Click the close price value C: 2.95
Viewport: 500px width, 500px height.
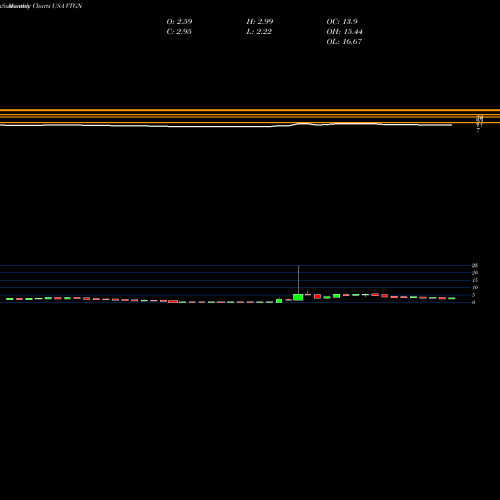(179, 32)
